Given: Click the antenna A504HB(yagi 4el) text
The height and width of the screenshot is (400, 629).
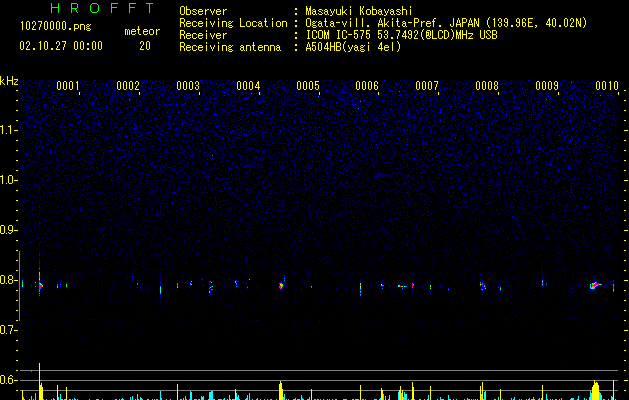Looking at the screenshot, I should click(353, 47).
